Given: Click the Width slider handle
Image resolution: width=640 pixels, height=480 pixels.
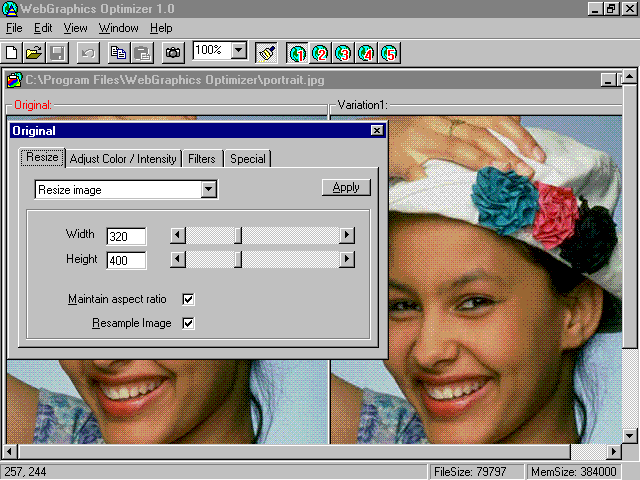Looking at the screenshot, I should tap(238, 235).
